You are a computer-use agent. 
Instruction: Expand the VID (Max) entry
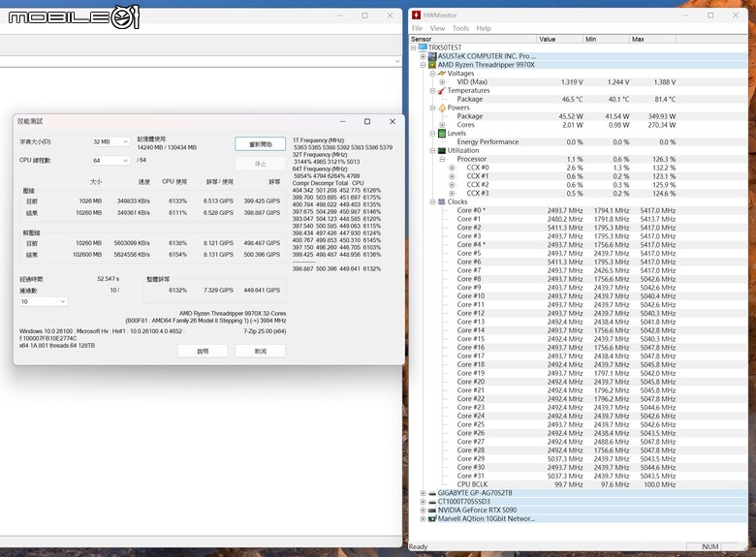tap(442, 82)
